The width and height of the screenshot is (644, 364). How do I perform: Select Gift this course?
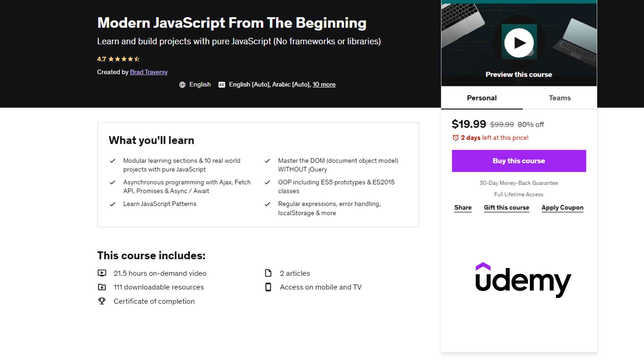506,208
